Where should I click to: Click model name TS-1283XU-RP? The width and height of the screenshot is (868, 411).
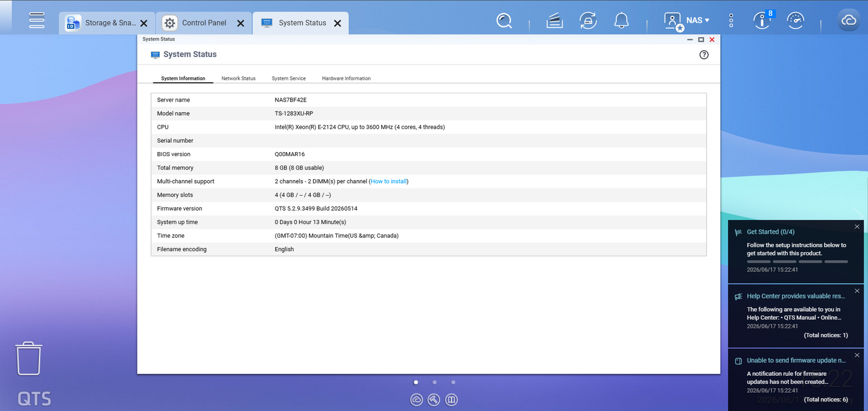[x=294, y=113]
